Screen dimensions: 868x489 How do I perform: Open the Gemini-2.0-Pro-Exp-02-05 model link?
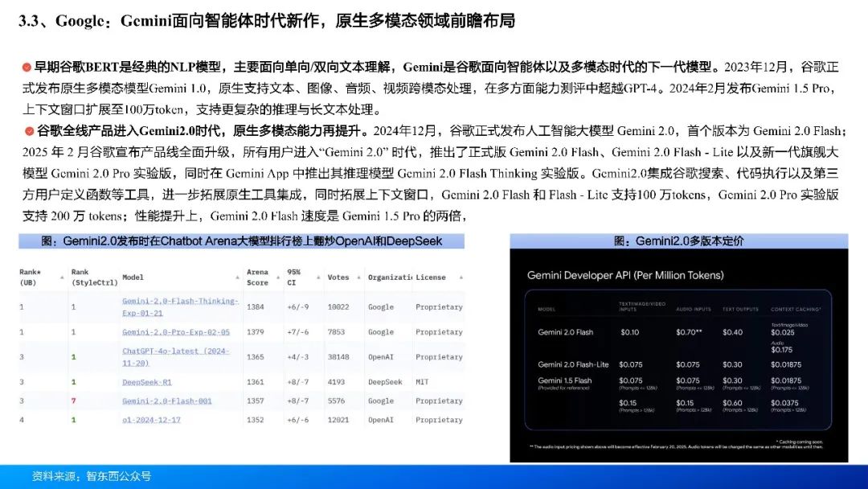click(x=175, y=332)
